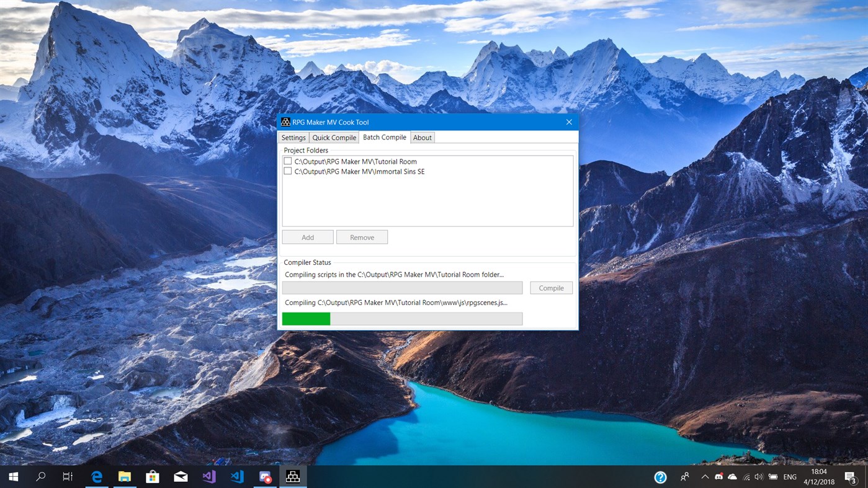The width and height of the screenshot is (868, 488).
Task: Check the Immortal Sins SE folder checkbox
Action: (287, 171)
